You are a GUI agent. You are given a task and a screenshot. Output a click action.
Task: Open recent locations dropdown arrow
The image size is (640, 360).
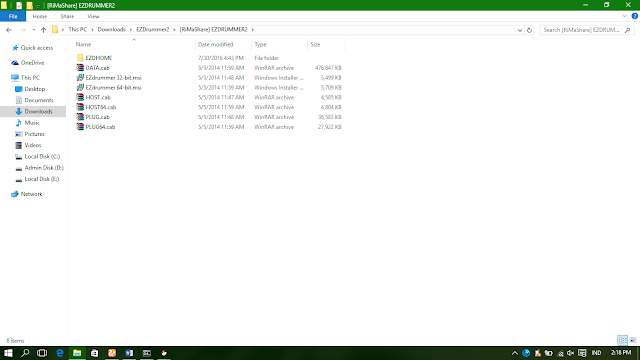(33, 30)
